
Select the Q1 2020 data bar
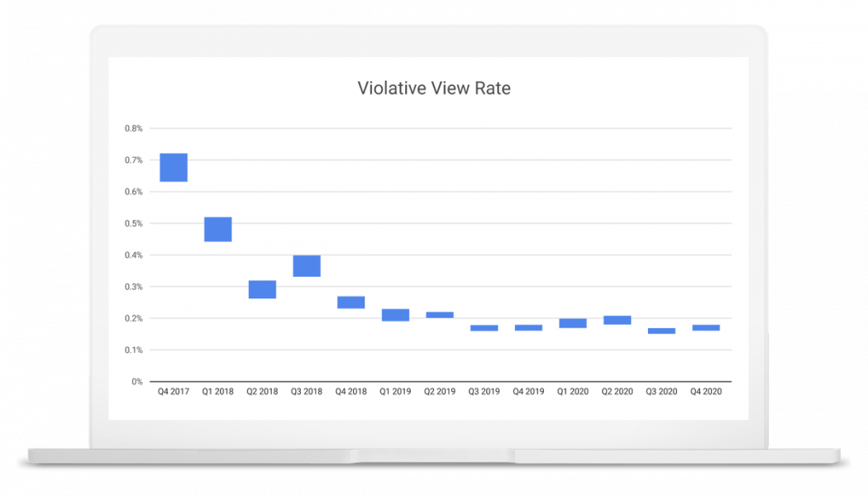(571, 322)
